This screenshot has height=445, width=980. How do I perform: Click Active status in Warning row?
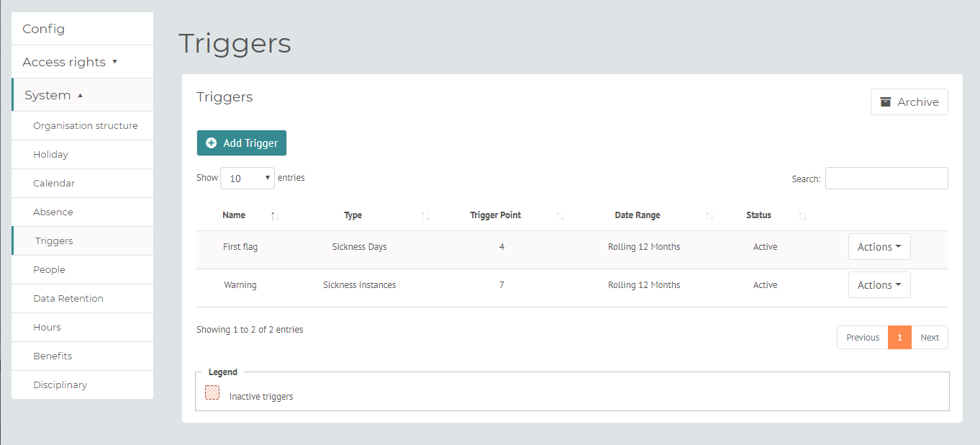point(765,285)
